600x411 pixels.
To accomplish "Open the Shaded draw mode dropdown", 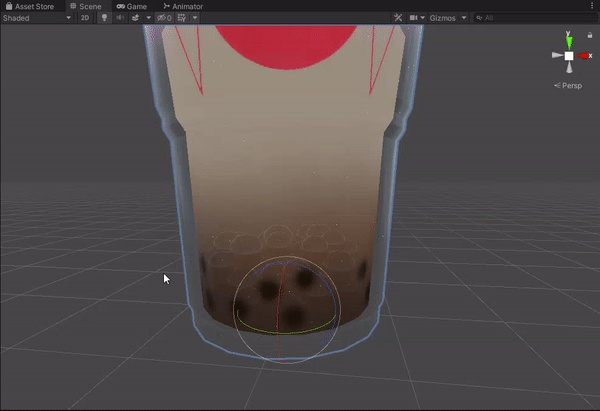I will click(x=37, y=18).
